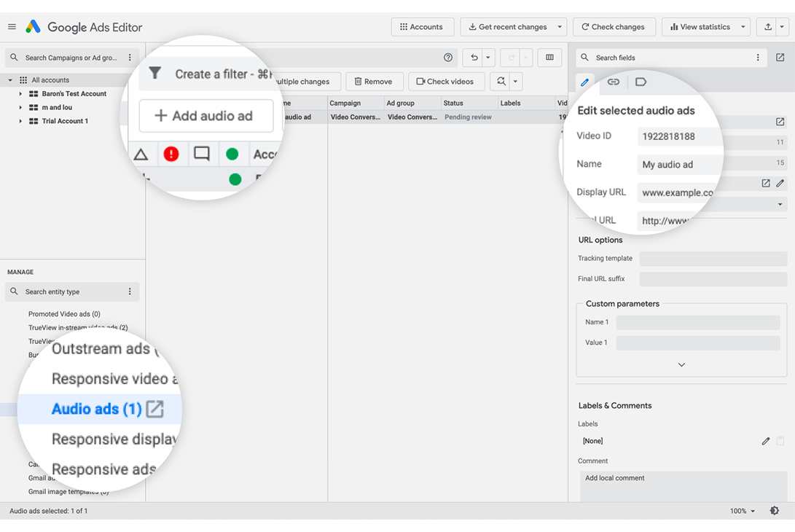Focus the Search entity type field

pos(71,292)
